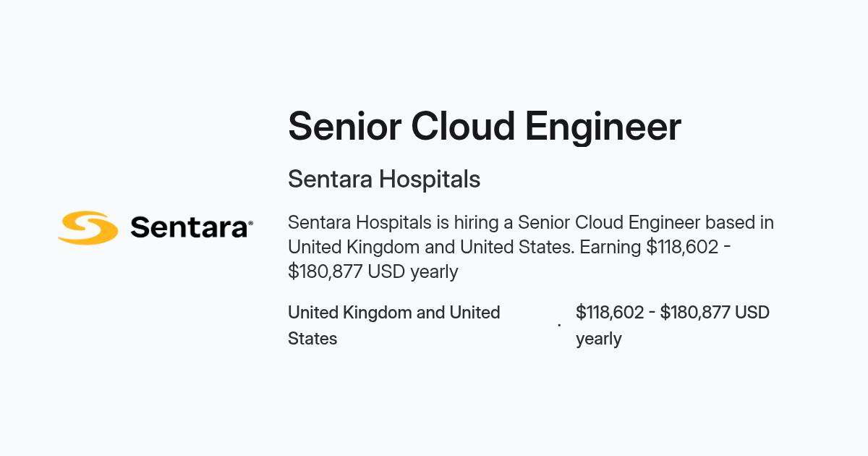868x456 pixels.
Task: Click the $118,602 figure in the description
Action: click(x=682, y=247)
